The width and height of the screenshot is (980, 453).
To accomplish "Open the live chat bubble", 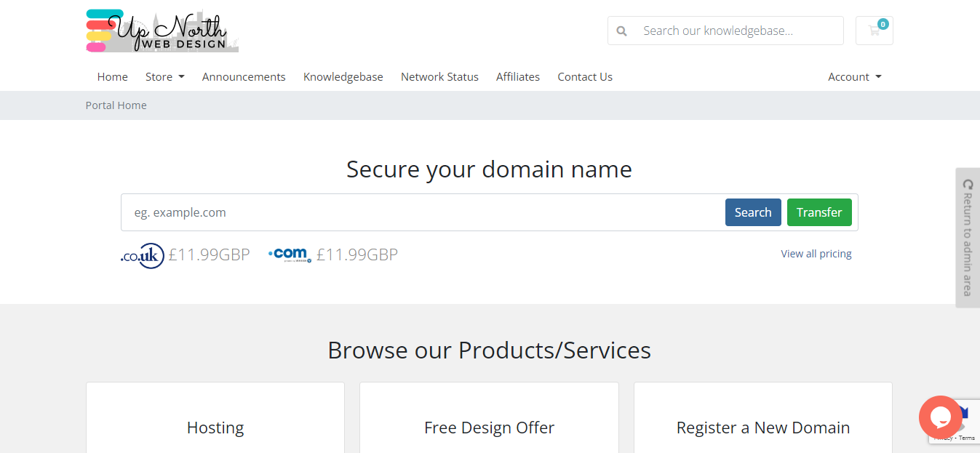I will point(941,417).
